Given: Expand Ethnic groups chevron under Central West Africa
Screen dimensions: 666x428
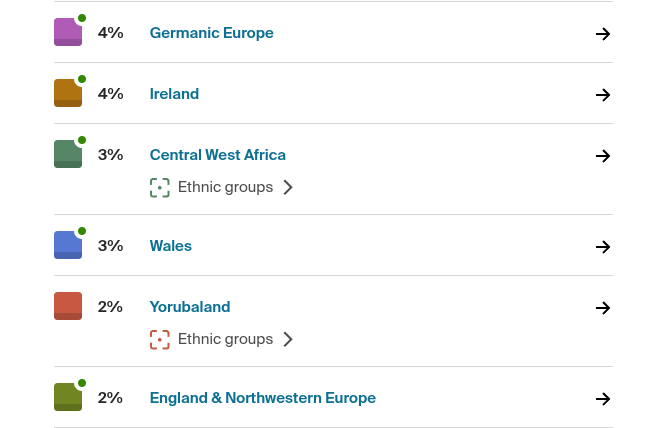Looking at the screenshot, I should click(288, 187).
